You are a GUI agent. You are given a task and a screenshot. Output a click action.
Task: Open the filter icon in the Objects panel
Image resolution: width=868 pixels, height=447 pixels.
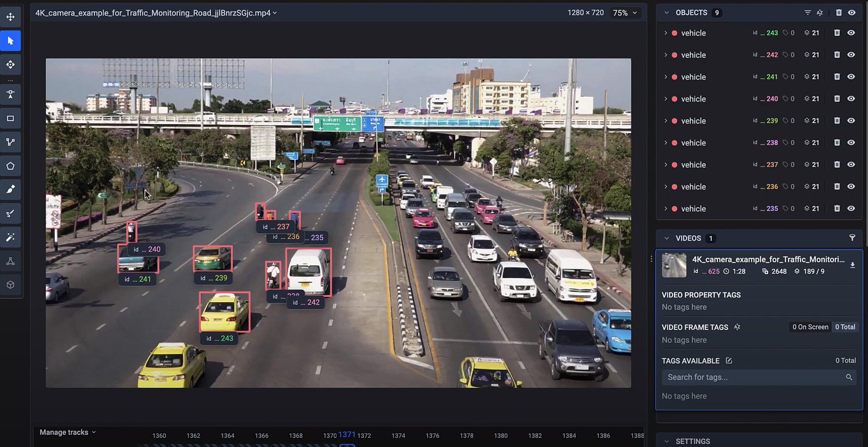tap(808, 12)
